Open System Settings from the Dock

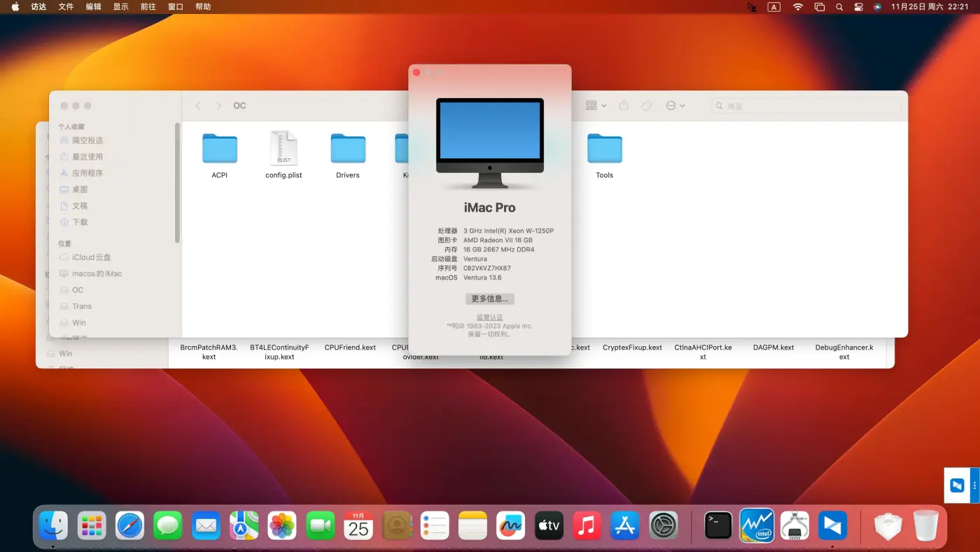663,525
